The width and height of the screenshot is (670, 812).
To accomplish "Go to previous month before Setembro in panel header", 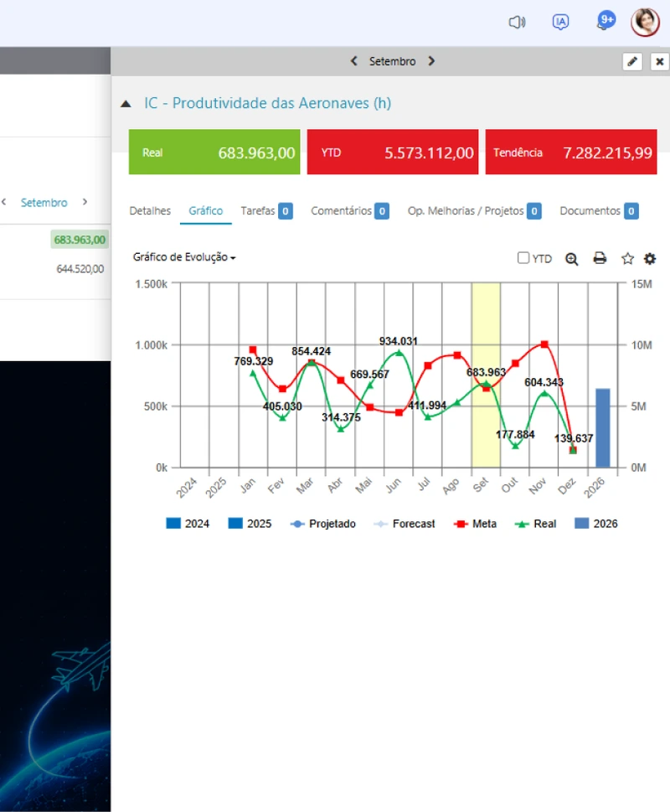I will pos(354,61).
